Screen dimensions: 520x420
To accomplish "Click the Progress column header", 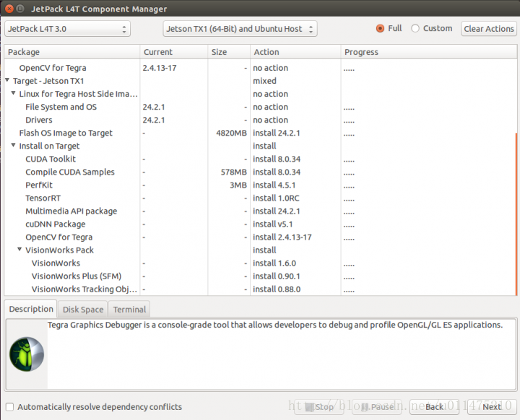I will coord(429,52).
